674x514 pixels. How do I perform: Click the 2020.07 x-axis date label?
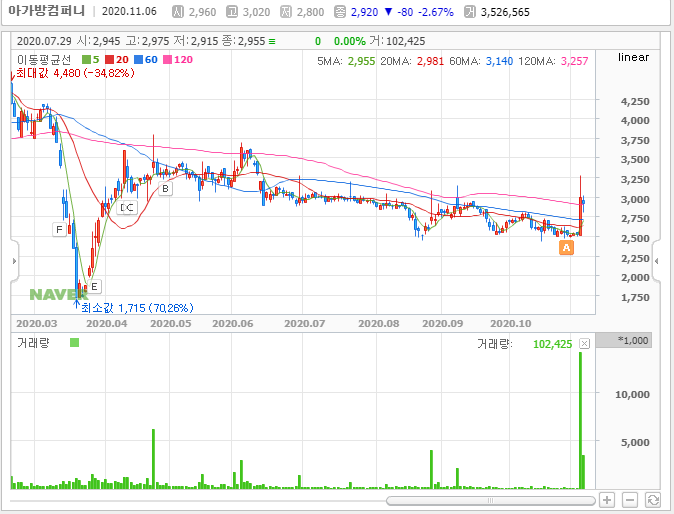[x=304, y=324]
